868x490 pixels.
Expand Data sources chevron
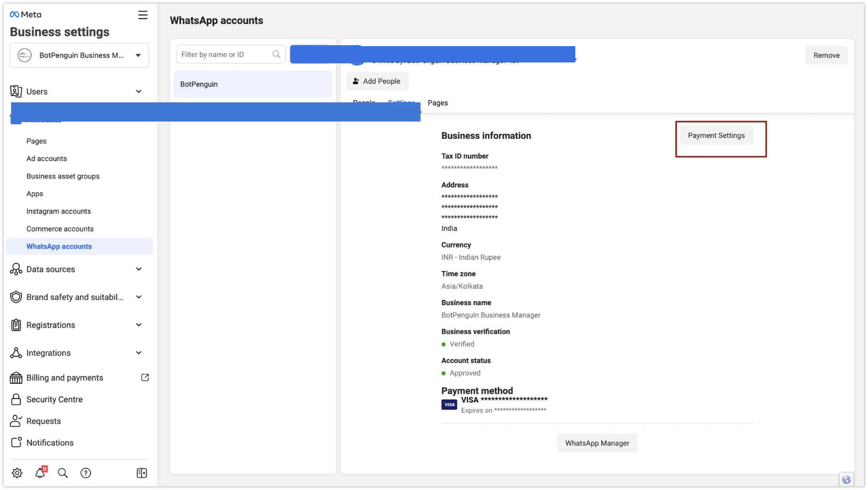pyautogui.click(x=139, y=269)
